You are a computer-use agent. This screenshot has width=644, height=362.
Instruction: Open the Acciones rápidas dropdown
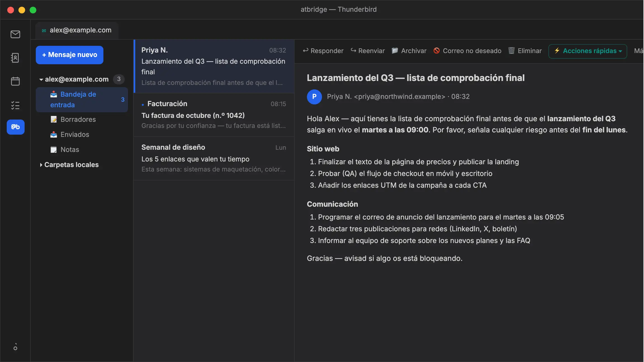click(588, 51)
